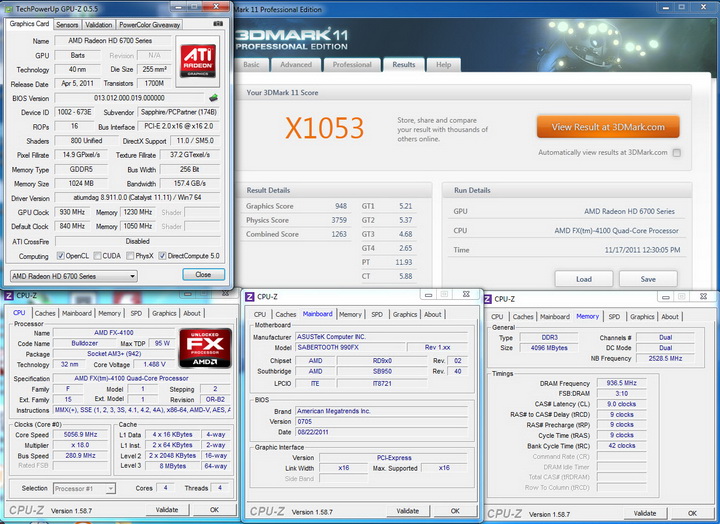Image resolution: width=720 pixels, height=524 pixels.
Task: Toggle the DirectCompute 5.0 checkbox
Action: [x=162, y=256]
